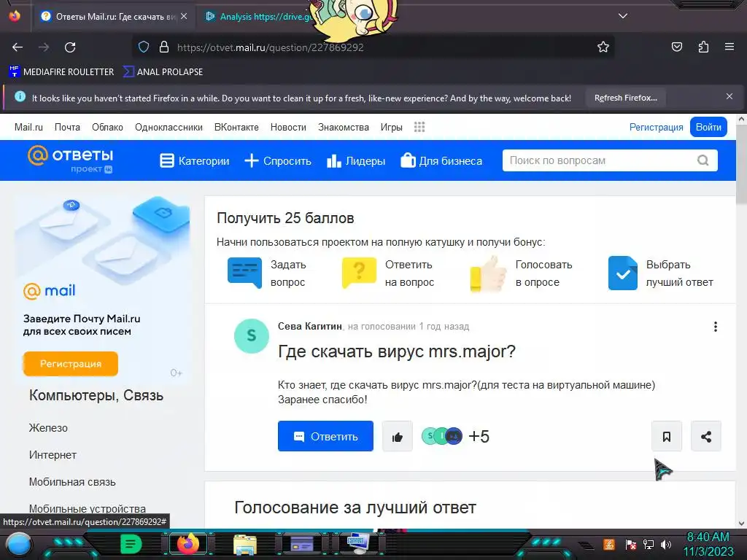747x560 pixels.
Task: Click the Сева Кагитин S avatar
Action: (x=252, y=335)
